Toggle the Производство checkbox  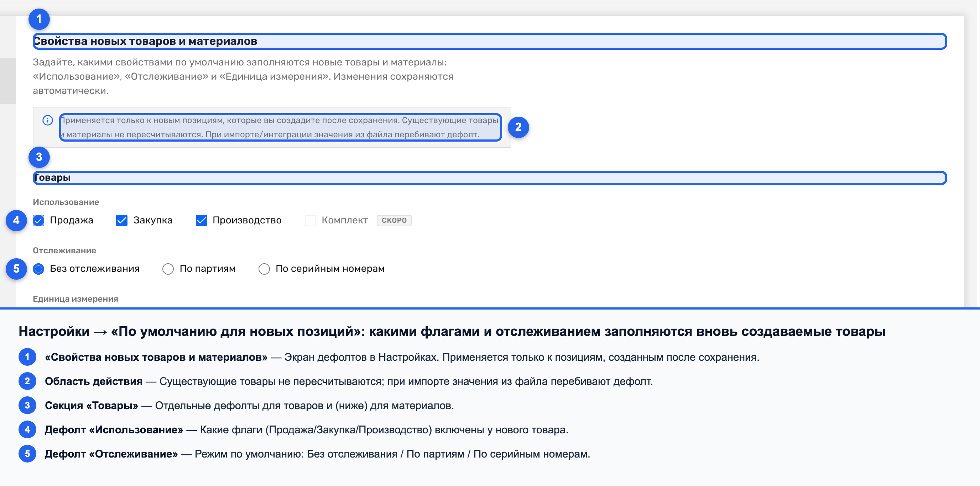pyautogui.click(x=201, y=220)
